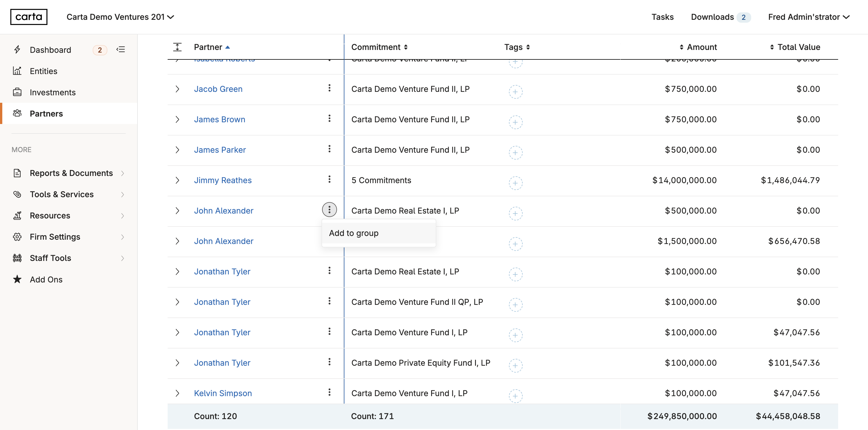Image resolution: width=868 pixels, height=430 pixels.
Task: Open kebab menu for Jonathan Tyler Fund II QP row
Action: [x=329, y=301]
